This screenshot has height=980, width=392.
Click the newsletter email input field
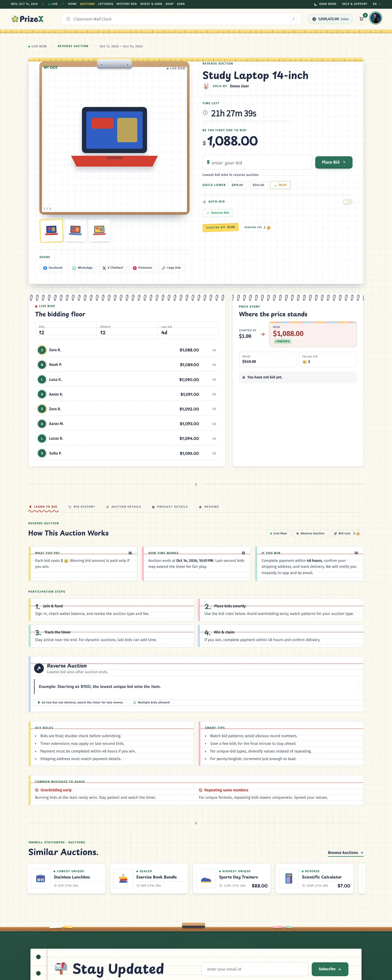(255, 969)
